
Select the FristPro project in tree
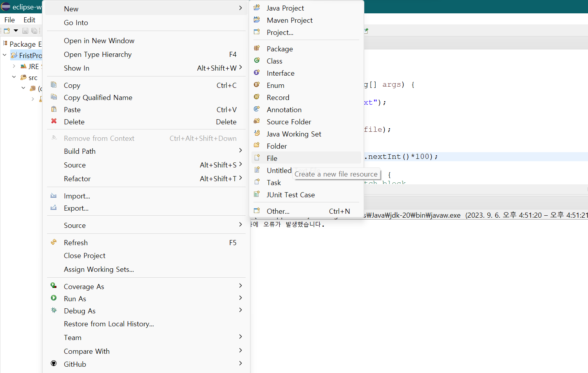tap(27, 55)
